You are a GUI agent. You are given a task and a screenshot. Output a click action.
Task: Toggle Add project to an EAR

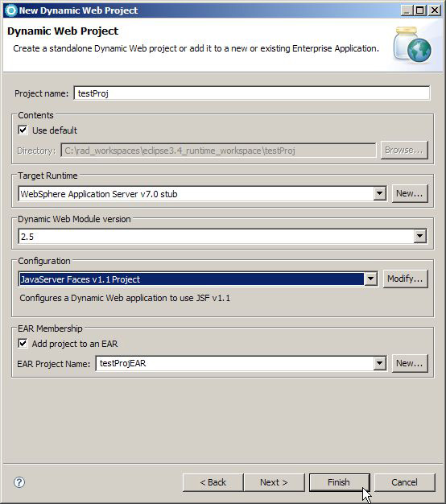[23, 344]
